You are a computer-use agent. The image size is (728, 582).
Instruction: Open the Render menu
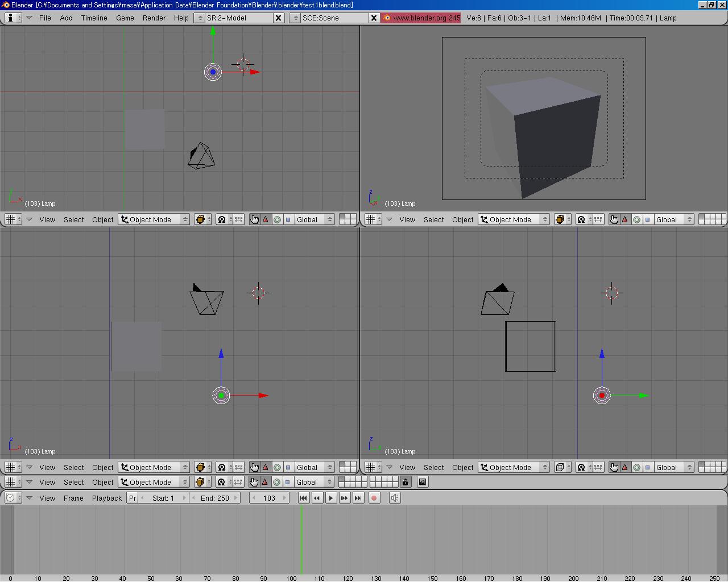pyautogui.click(x=154, y=18)
